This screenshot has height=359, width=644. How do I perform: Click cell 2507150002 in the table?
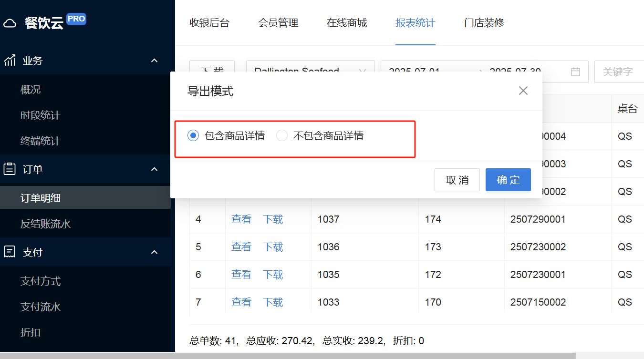click(x=538, y=302)
